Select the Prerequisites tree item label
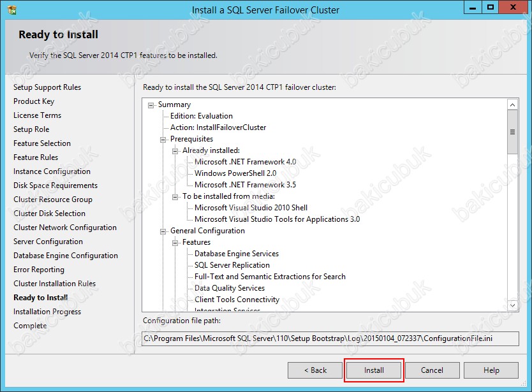532x392 pixels. [192, 139]
